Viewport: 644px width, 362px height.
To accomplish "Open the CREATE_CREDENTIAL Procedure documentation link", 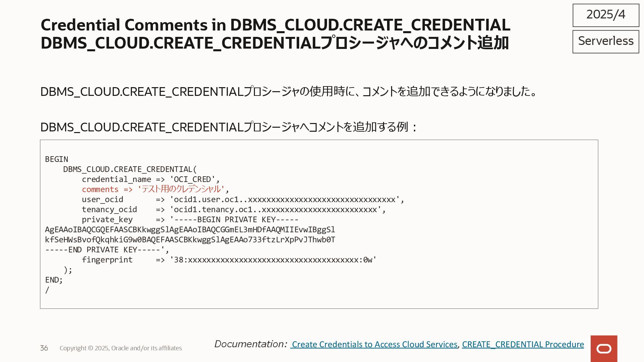I will point(523,345).
